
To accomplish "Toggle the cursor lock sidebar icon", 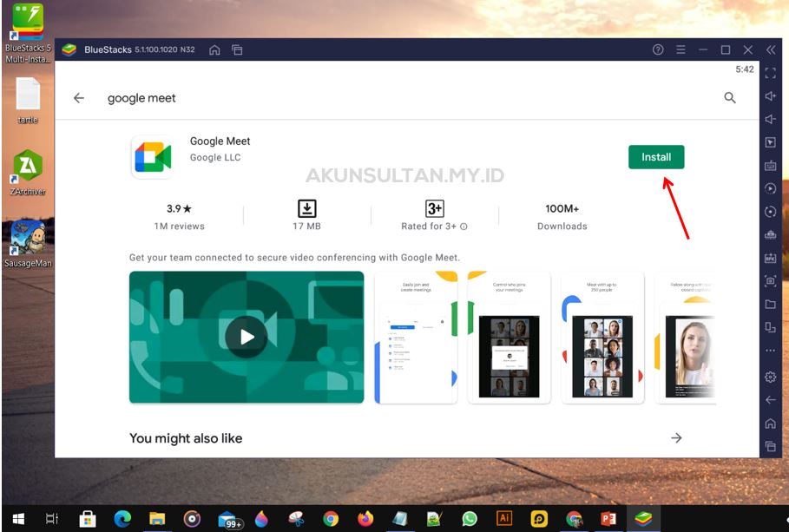I will coord(771,142).
